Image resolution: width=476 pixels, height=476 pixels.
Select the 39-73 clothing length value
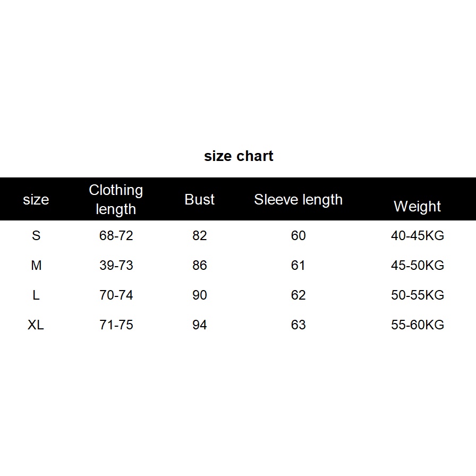(x=116, y=265)
